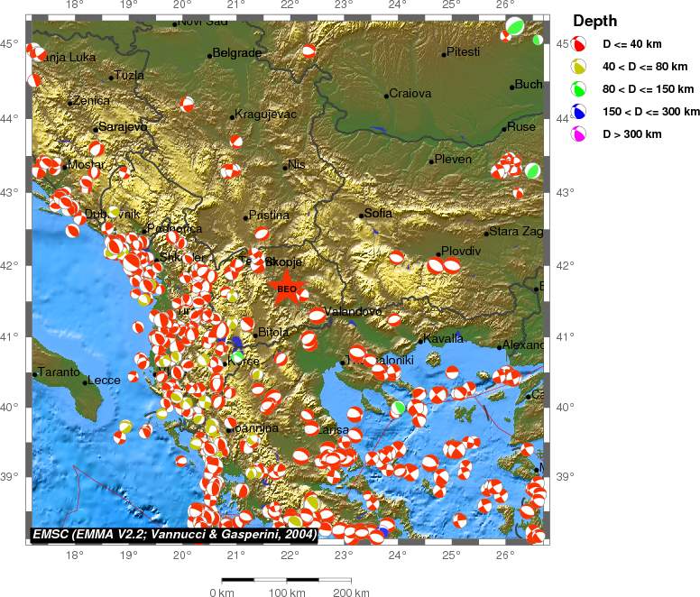
Task: Click the large green beachball at the top-right corner
Action: pos(515,26)
